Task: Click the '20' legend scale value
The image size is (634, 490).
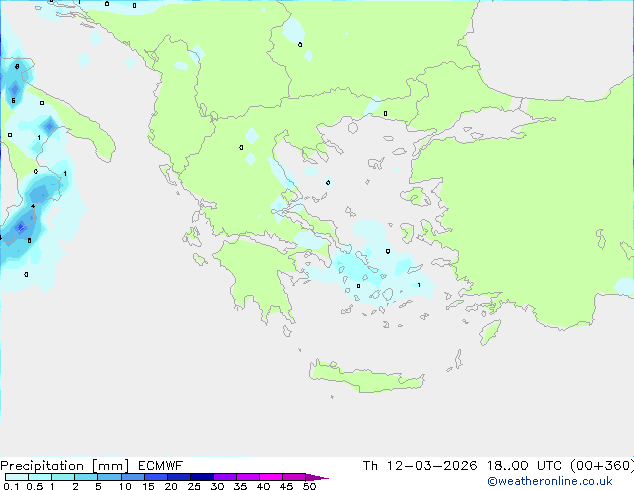Action: [x=171, y=486]
